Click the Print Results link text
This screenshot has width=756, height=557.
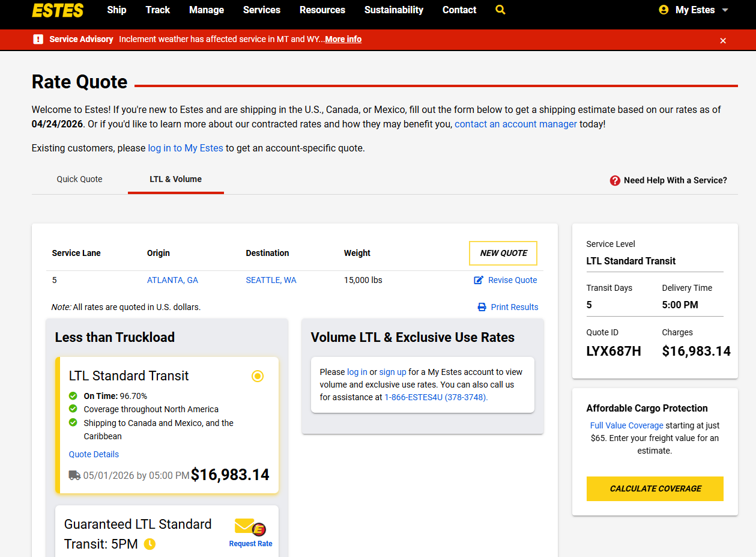[x=515, y=307]
